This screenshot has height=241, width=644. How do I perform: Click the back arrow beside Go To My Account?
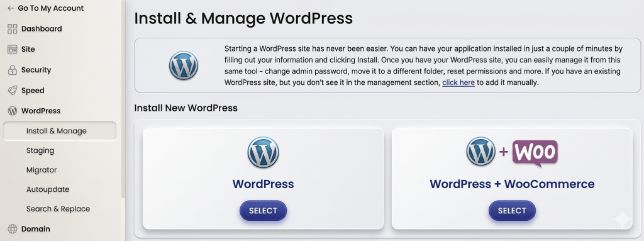[10, 8]
